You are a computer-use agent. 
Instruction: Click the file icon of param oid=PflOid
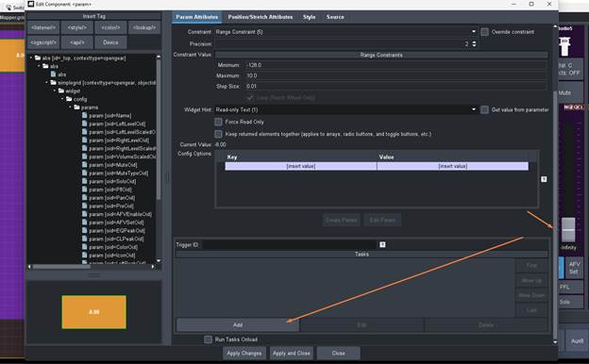(x=85, y=190)
